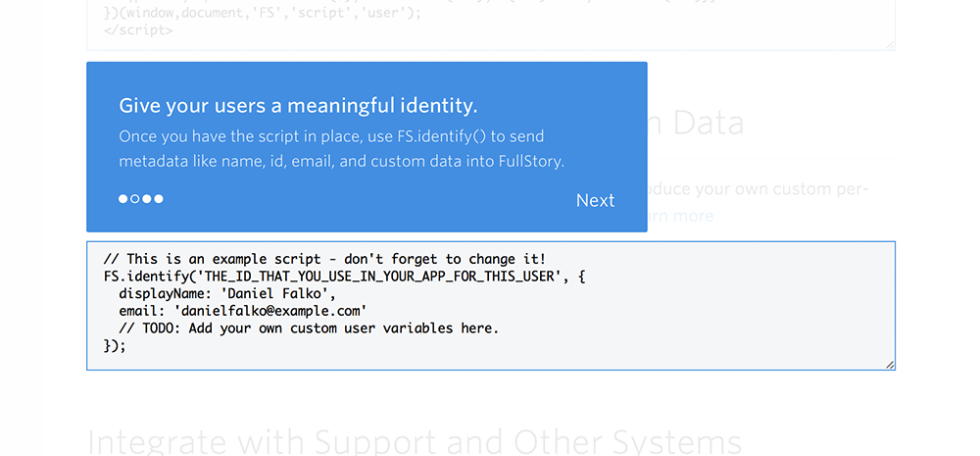The width and height of the screenshot is (980, 456).
Task: Click the resize handle of the top snippet box
Action: pos(890,44)
